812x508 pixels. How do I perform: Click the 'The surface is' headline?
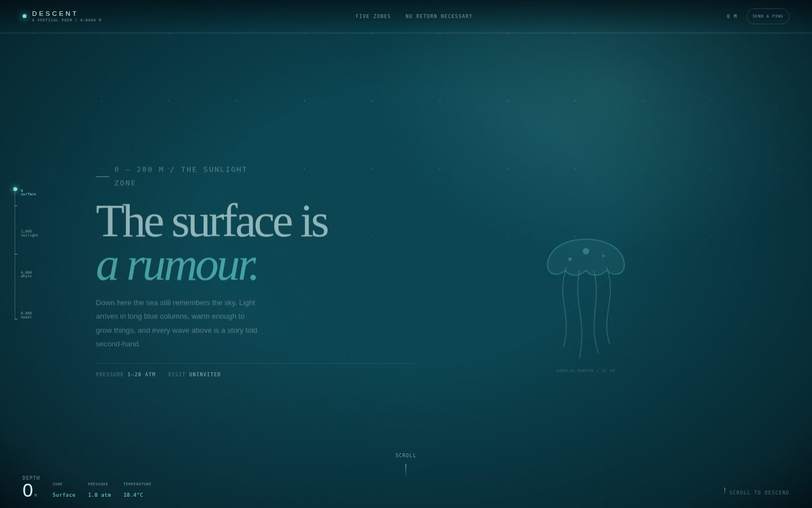(x=211, y=221)
